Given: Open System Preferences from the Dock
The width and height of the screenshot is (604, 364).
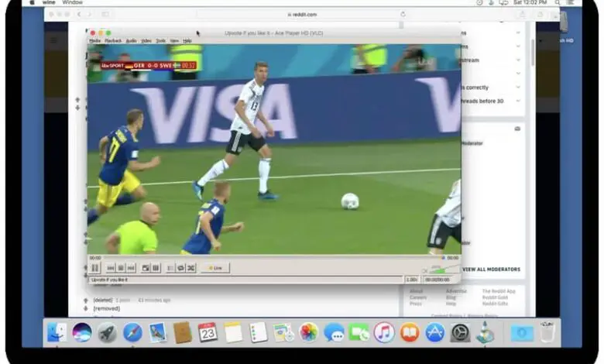Looking at the screenshot, I should (460, 332).
